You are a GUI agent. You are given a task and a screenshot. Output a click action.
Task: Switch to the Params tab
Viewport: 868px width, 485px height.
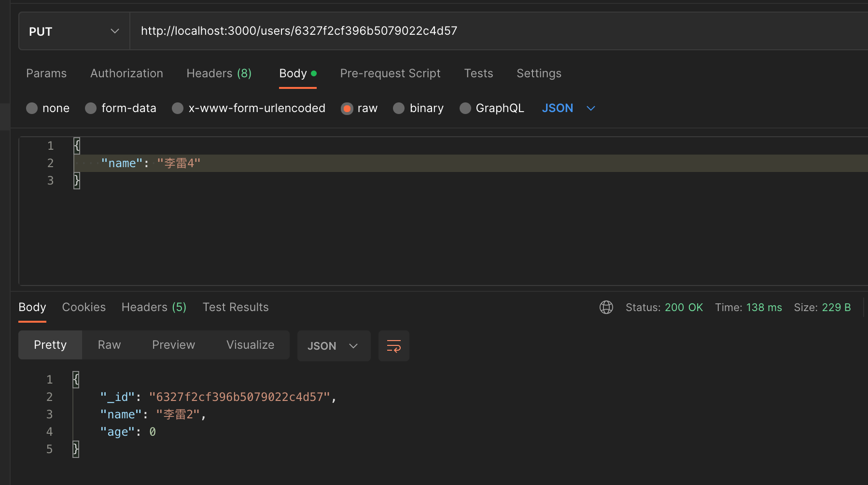coord(46,73)
